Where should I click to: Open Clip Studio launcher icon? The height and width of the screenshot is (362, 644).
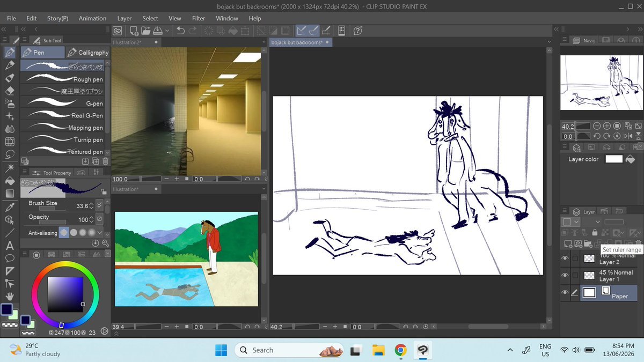point(117,31)
